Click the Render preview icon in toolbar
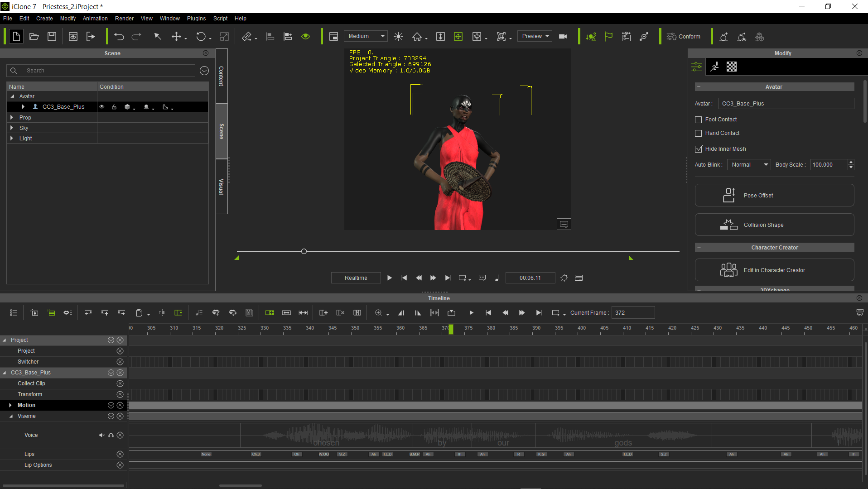Viewport: 868px width, 489px height. click(73, 37)
